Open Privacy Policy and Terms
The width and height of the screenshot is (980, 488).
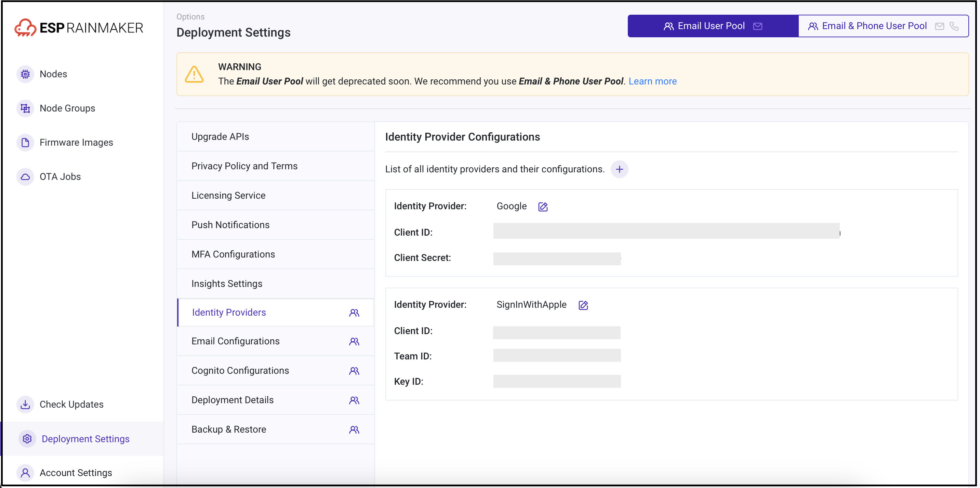click(276, 166)
